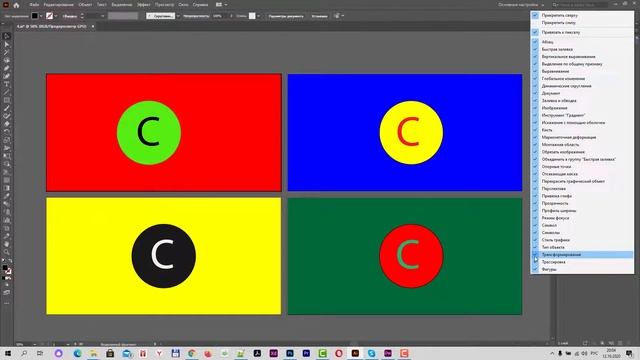
Task: Click the black fill swatch in the control bar
Action: (35, 16)
